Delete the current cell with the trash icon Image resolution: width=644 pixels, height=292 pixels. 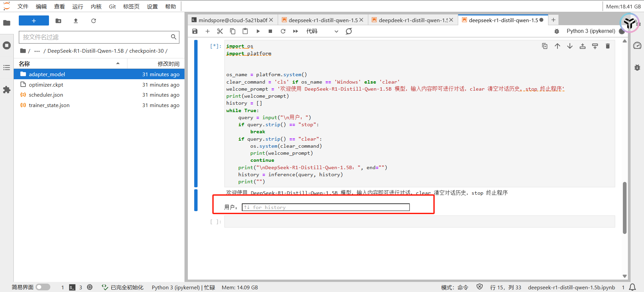pyautogui.click(x=607, y=46)
